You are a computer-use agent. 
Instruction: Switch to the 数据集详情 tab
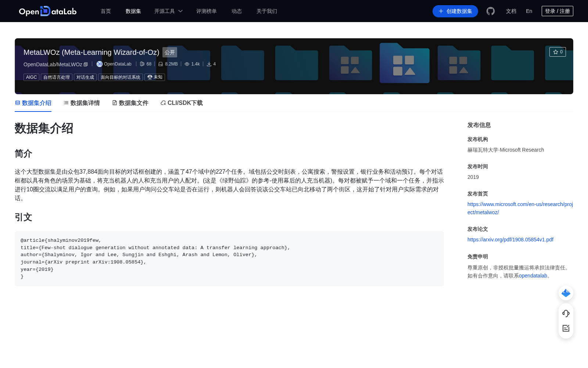tap(82, 103)
